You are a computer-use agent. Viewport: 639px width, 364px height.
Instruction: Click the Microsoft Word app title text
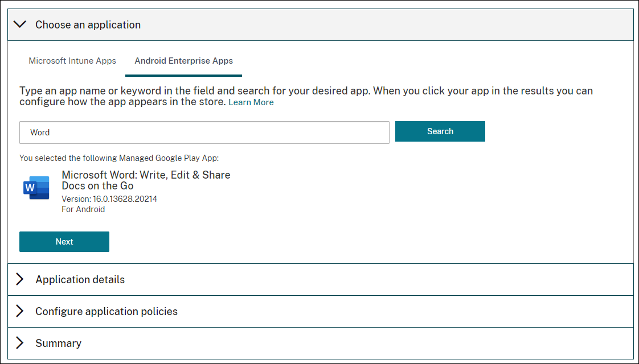click(146, 180)
